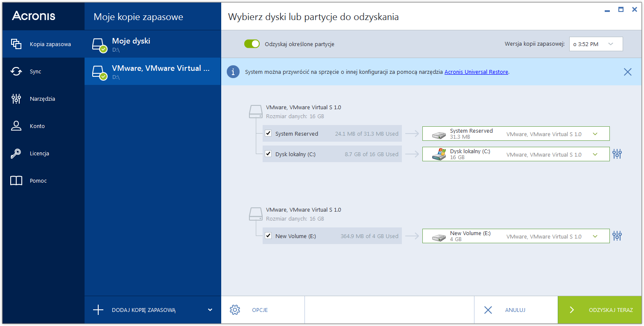The width and height of the screenshot is (644, 326).
Task: Start recovery with ODZYSKAJ TERAZ
Action: point(600,310)
